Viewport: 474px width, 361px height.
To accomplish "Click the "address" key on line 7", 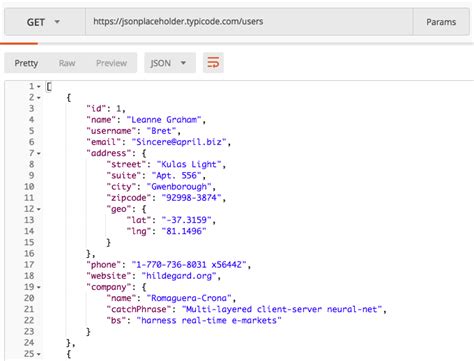I will coord(109,153).
